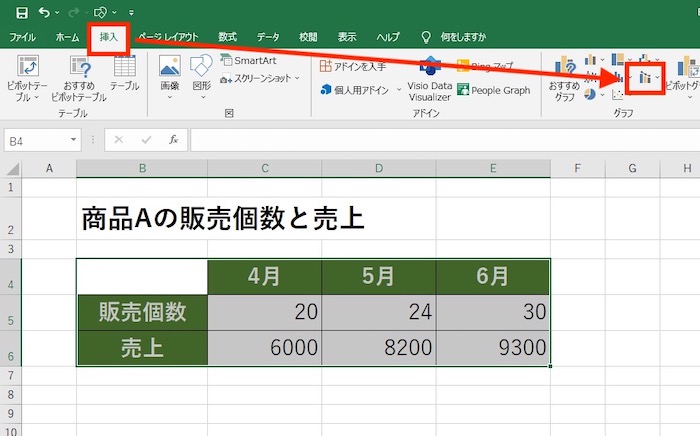Customize the Quick Access Toolbar

[x=131, y=12]
